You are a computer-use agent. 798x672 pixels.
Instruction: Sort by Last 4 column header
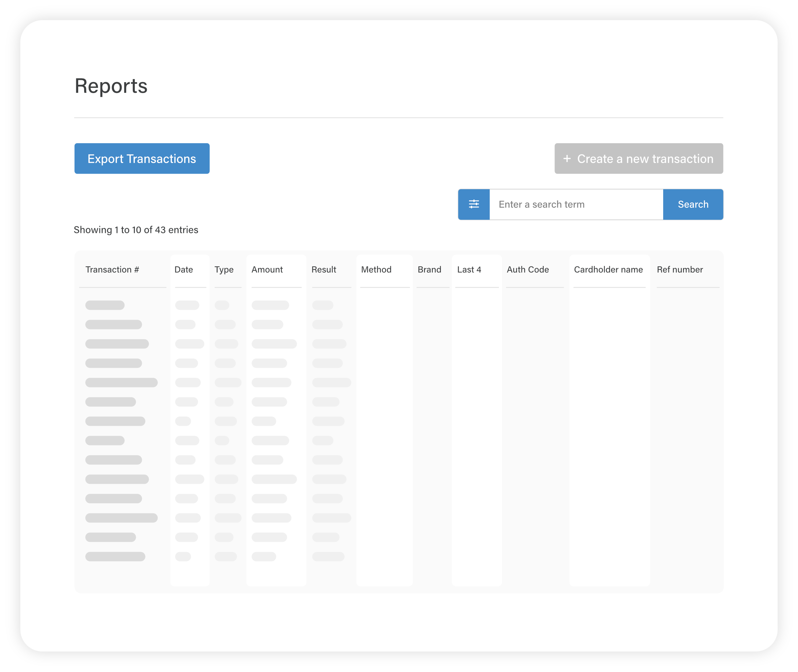click(x=469, y=269)
